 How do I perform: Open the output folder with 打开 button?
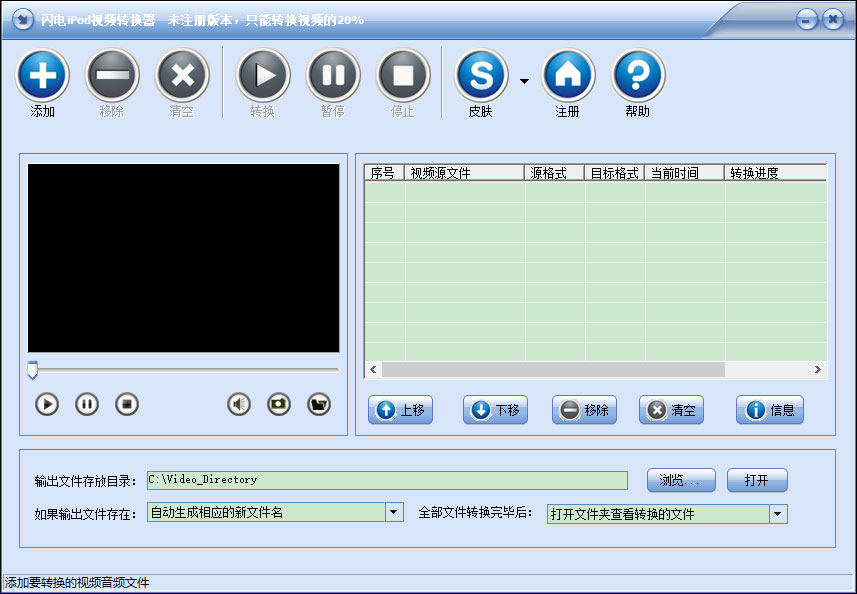[x=757, y=480]
